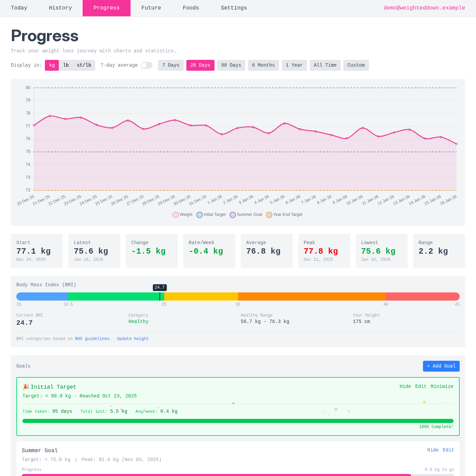This screenshot has height=476, width=476.
Task: Enable the 7-day average toggle
Action: (147, 65)
